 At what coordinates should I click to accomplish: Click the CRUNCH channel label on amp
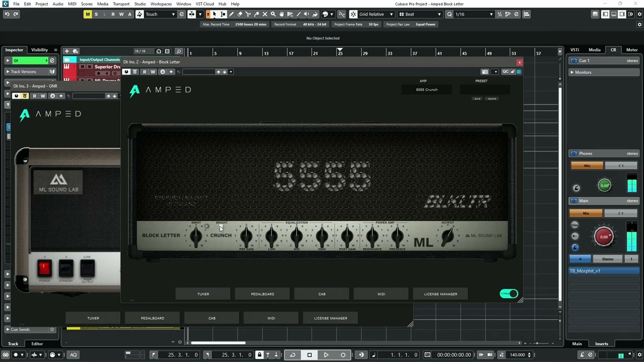pos(221,235)
